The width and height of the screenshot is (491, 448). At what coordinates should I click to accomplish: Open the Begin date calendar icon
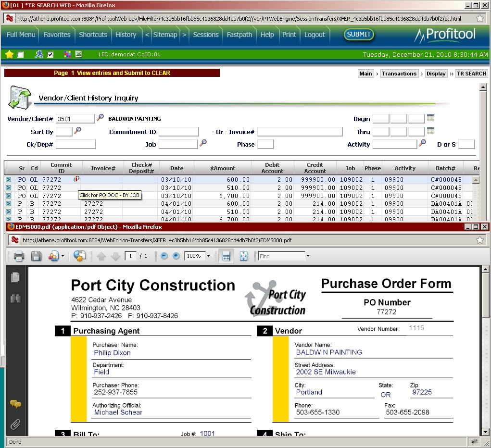430,118
